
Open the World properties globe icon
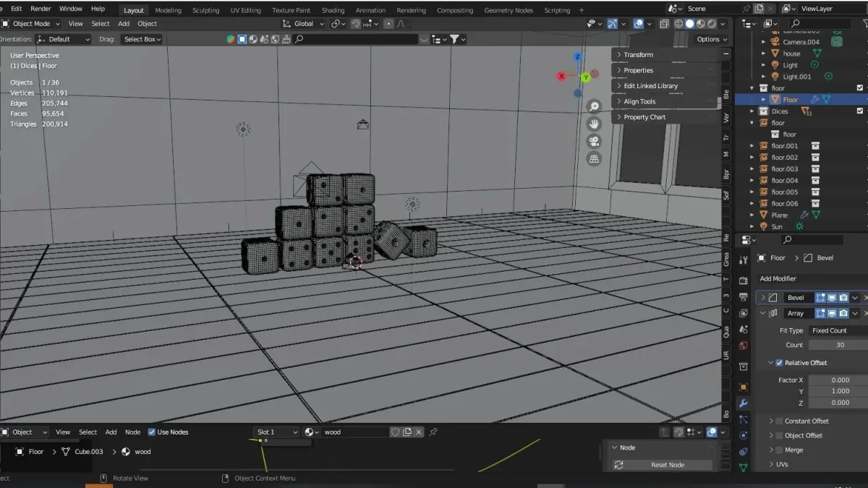click(x=743, y=346)
